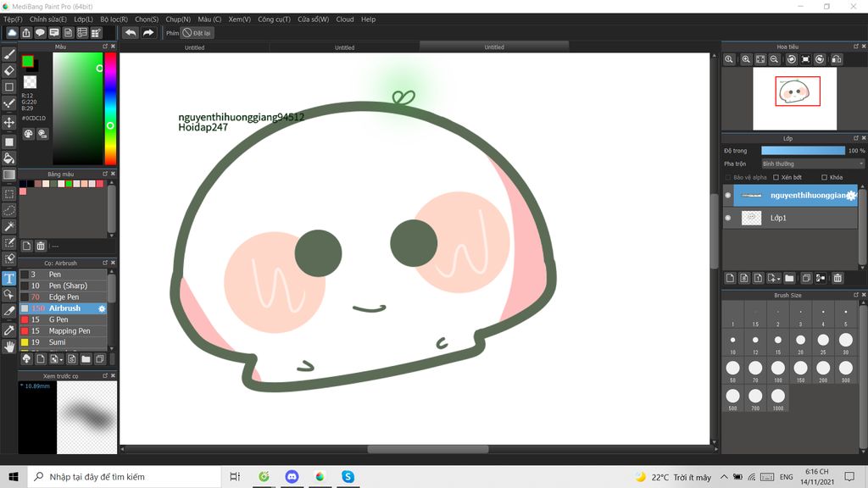Select the G Pen brush
The height and width of the screenshot is (488, 868).
63,319
